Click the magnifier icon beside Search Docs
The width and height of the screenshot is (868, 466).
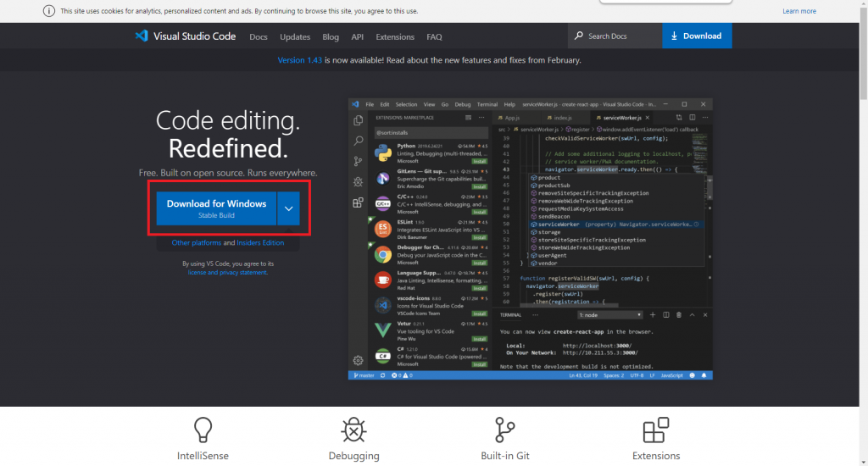[578, 36]
